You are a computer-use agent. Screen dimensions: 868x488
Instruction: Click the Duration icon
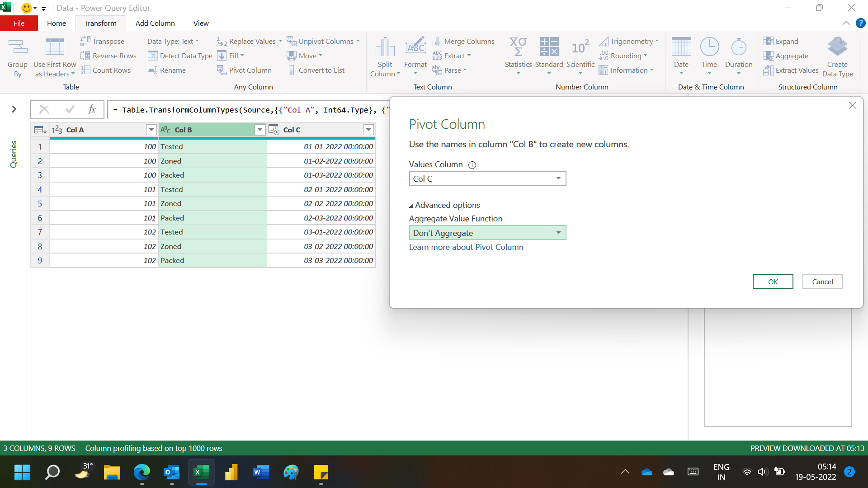tap(739, 47)
